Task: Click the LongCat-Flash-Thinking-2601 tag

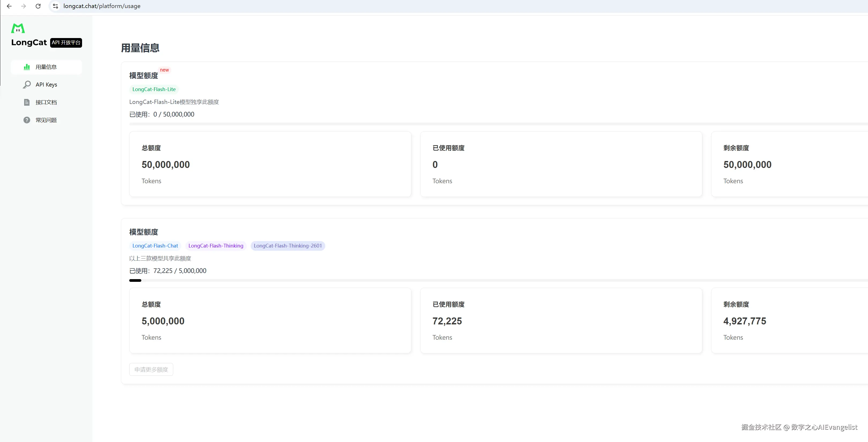Action: pyautogui.click(x=288, y=246)
